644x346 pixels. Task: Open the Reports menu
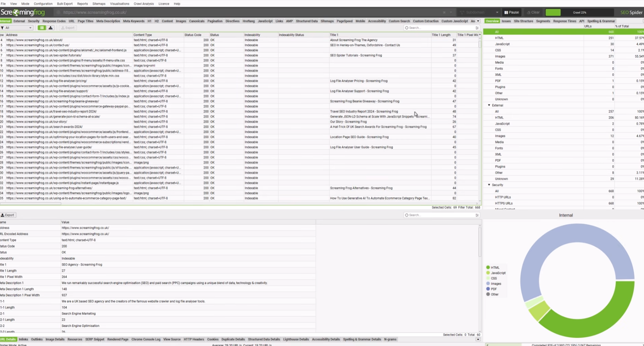(x=82, y=4)
